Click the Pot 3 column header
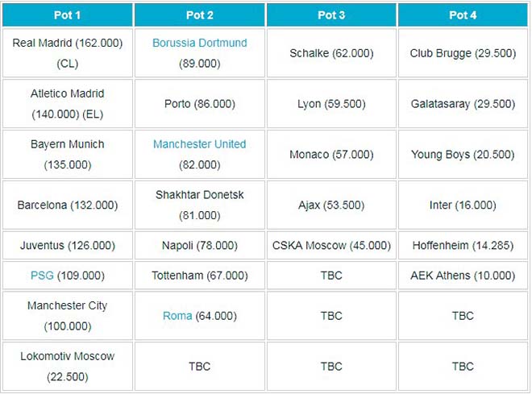 point(331,15)
